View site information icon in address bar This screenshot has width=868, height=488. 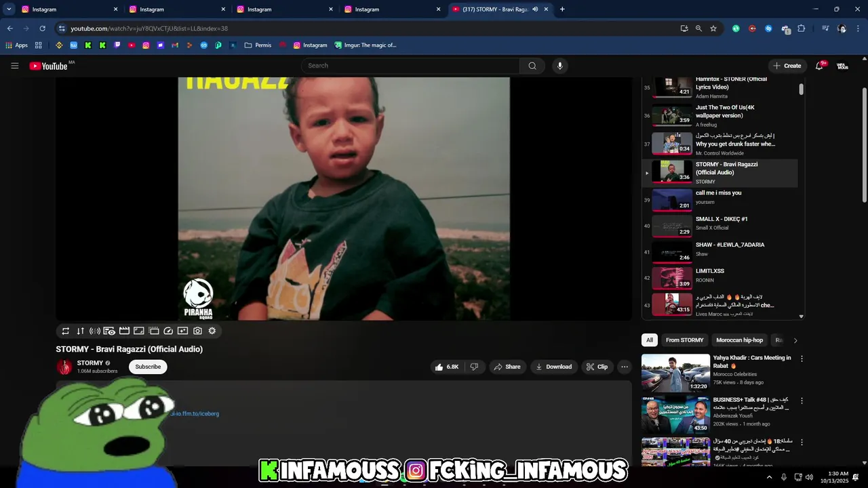pos(62,28)
